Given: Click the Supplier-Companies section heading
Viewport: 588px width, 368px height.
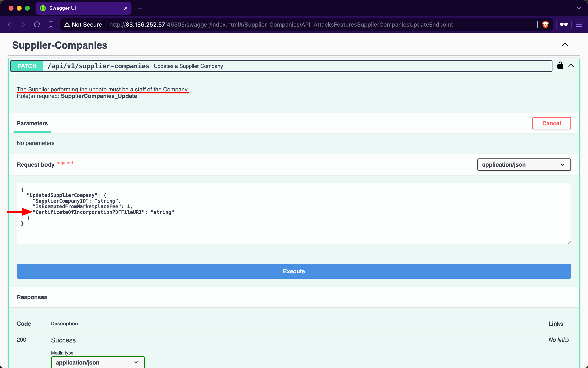Looking at the screenshot, I should 60,45.
